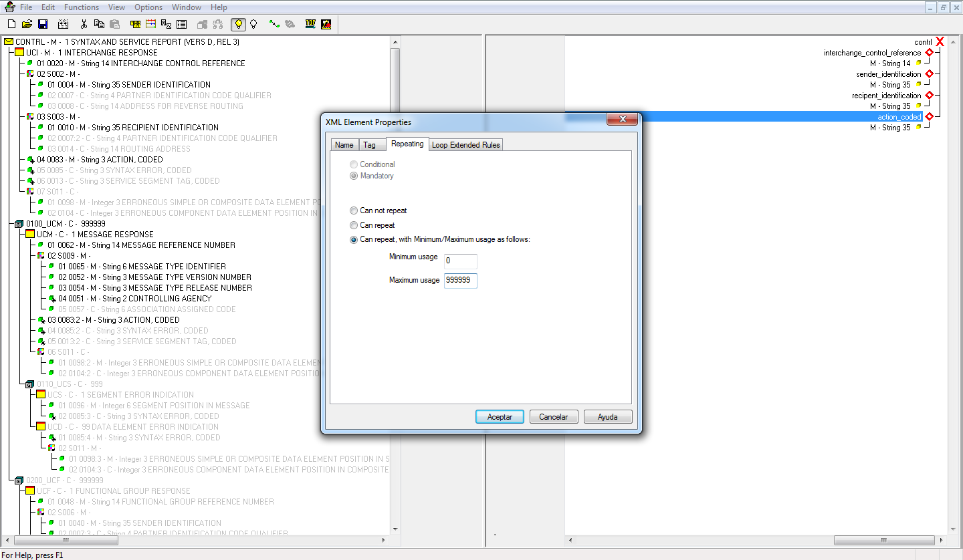Select the 'Can not repeat' radio button

(353, 211)
